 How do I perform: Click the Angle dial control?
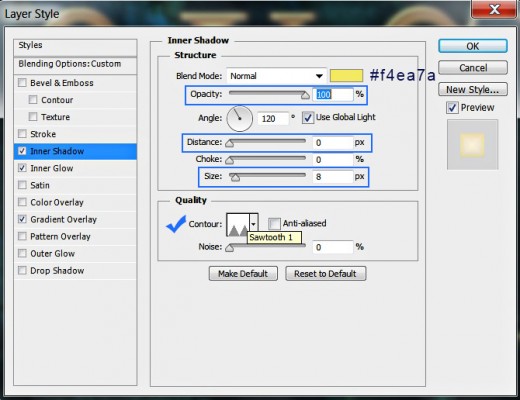tap(239, 119)
